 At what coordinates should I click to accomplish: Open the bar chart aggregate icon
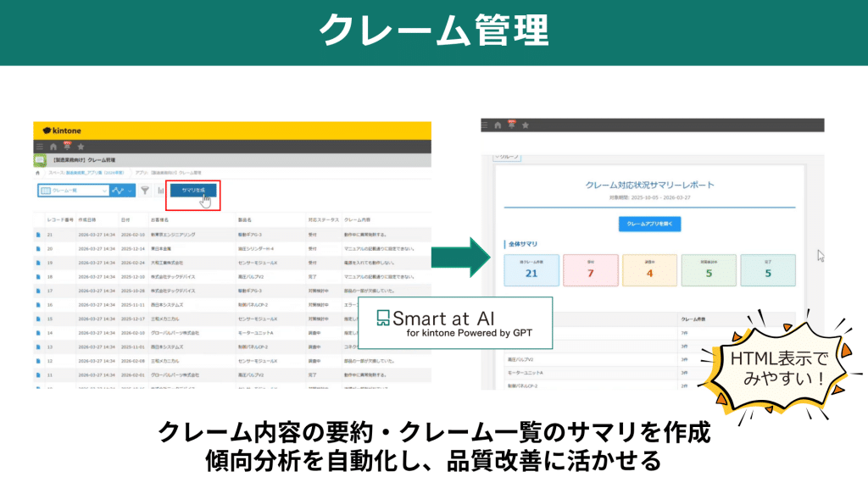pos(160,191)
